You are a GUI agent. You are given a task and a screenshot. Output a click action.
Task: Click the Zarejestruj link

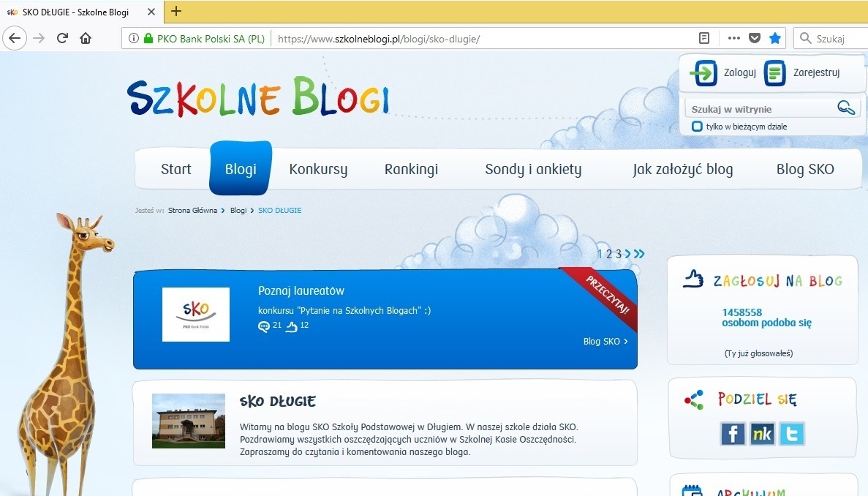pyautogui.click(x=817, y=72)
